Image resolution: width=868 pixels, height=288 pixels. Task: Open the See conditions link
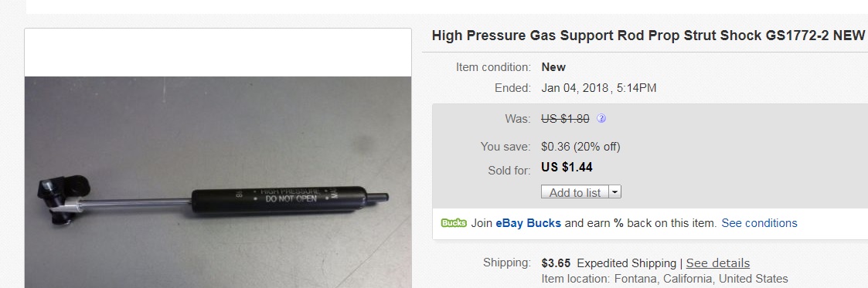(x=759, y=223)
